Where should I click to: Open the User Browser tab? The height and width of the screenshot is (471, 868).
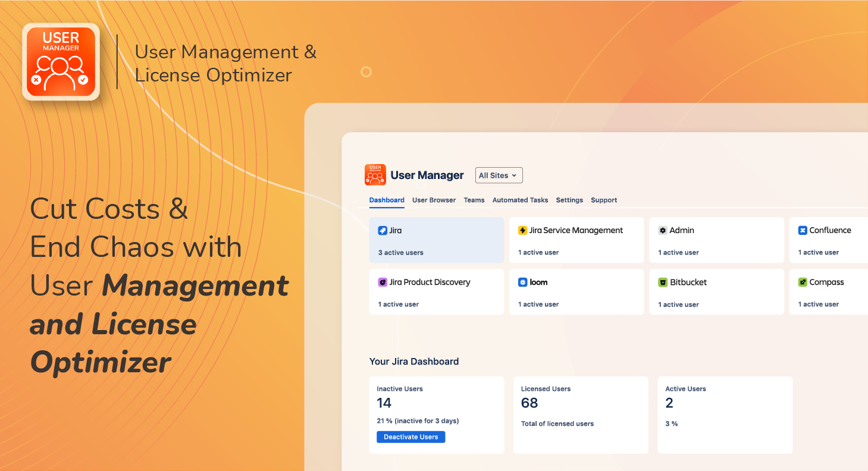pyautogui.click(x=434, y=200)
